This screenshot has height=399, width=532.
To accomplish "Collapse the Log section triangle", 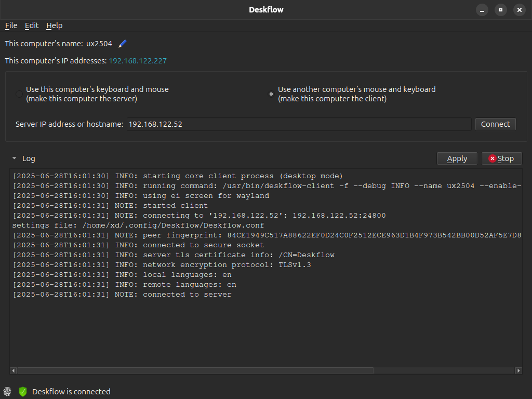I will (x=14, y=158).
